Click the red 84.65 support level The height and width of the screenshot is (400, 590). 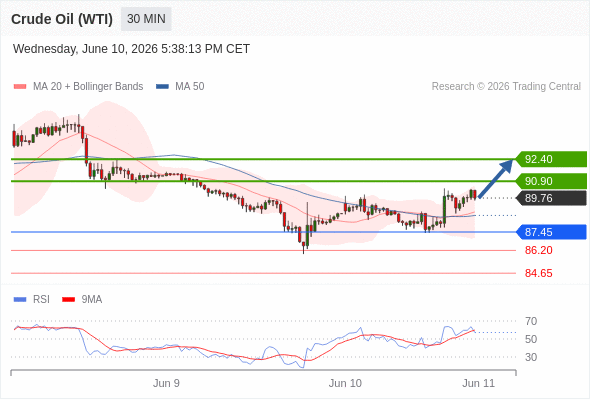[x=539, y=273]
